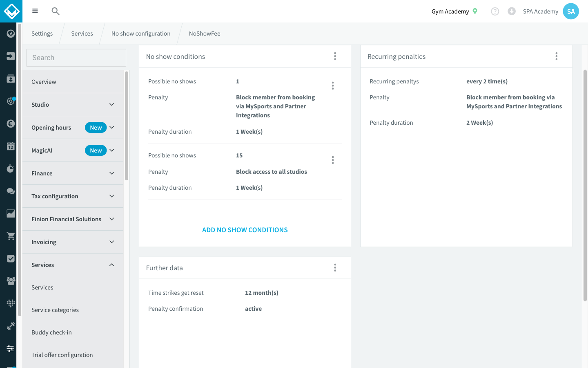This screenshot has width=588, height=368.
Task: Click the settings Search input field
Action: pyautogui.click(x=76, y=58)
